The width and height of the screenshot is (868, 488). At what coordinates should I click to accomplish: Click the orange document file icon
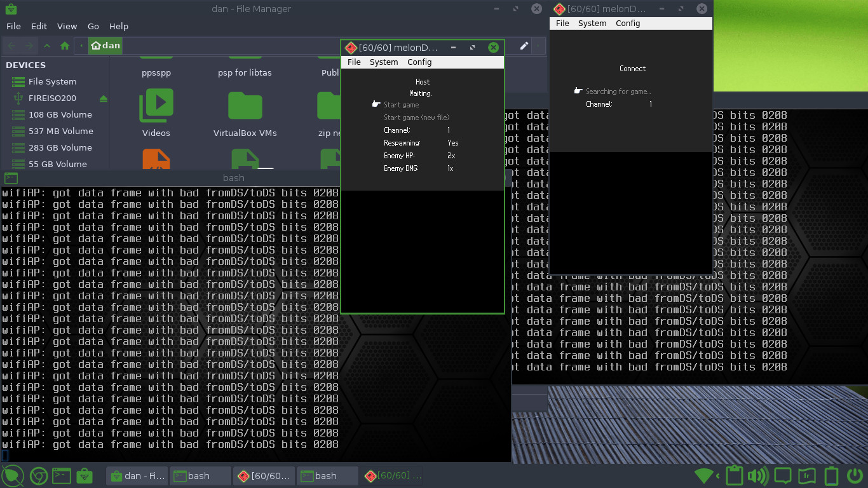coord(156,159)
